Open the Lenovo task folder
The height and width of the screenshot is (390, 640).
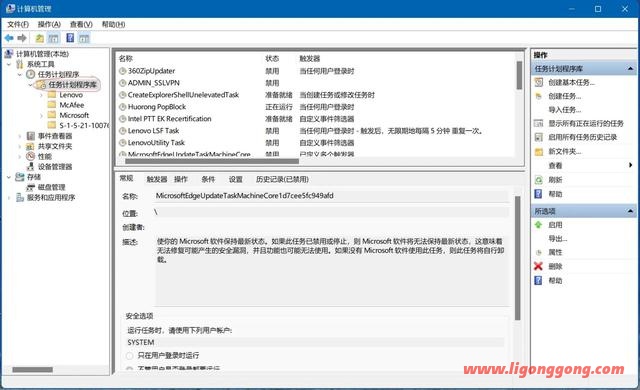pos(71,95)
